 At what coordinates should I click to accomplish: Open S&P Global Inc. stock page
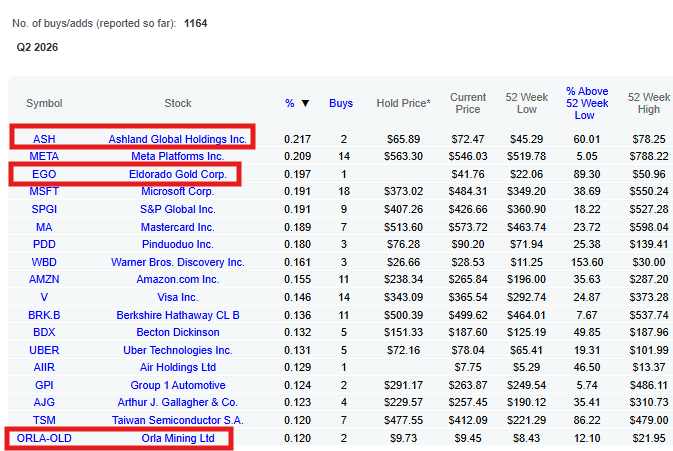178,210
